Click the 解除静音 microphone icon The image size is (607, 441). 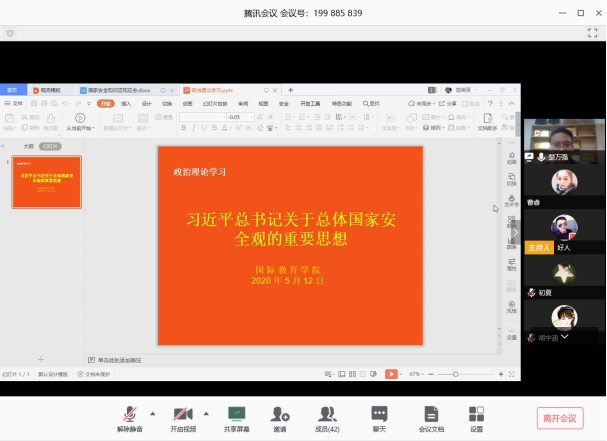coord(129,414)
